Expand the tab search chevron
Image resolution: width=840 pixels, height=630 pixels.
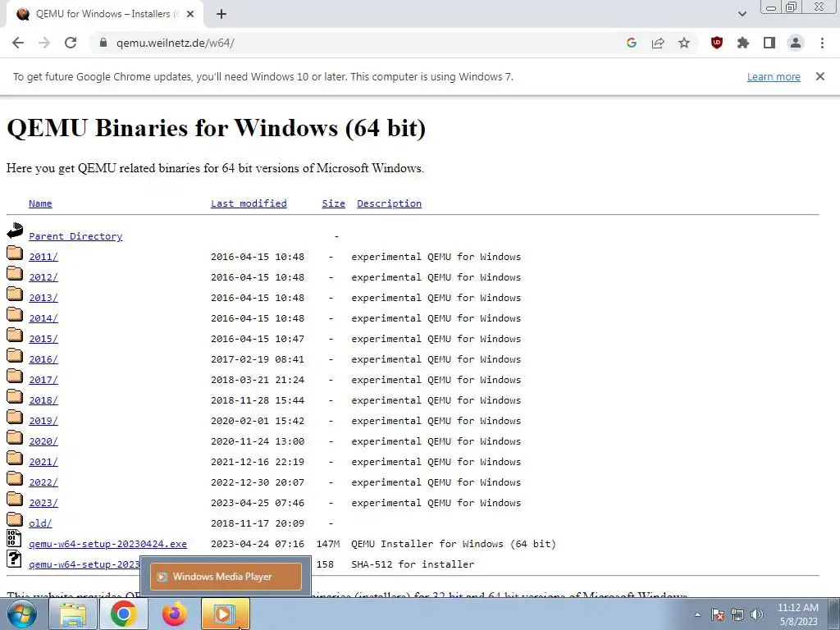[742, 14]
